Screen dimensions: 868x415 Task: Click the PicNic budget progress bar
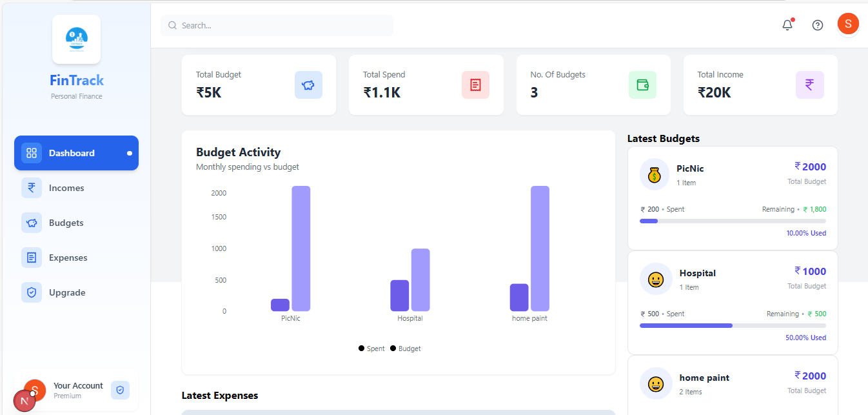(732, 221)
